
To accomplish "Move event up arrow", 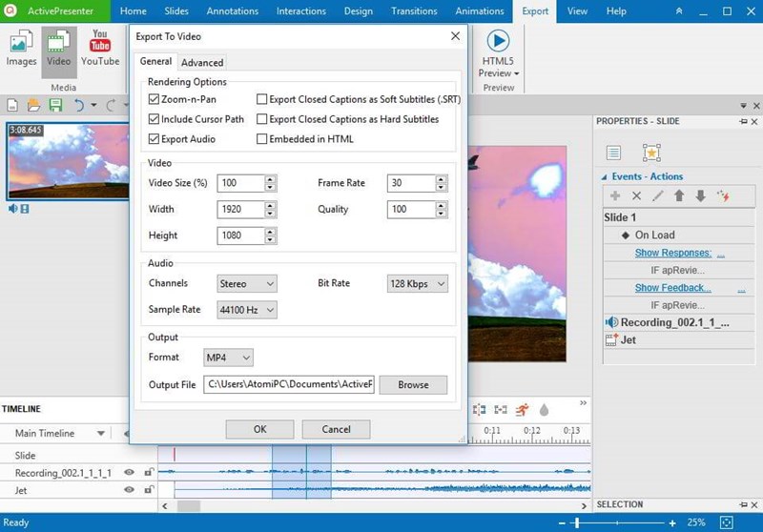I will coord(679,196).
